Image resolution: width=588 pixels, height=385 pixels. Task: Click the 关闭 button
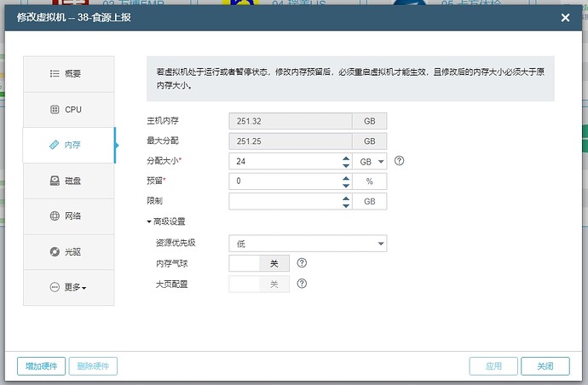coord(545,366)
